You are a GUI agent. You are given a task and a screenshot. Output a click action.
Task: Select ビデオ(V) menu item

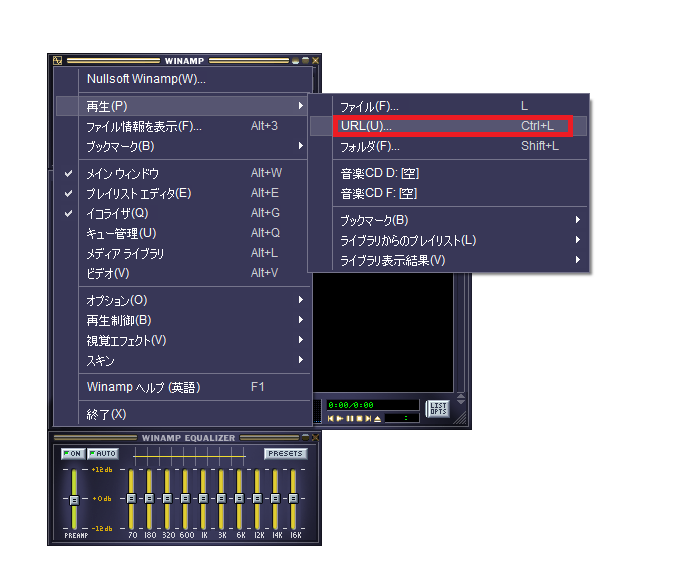pos(183,273)
